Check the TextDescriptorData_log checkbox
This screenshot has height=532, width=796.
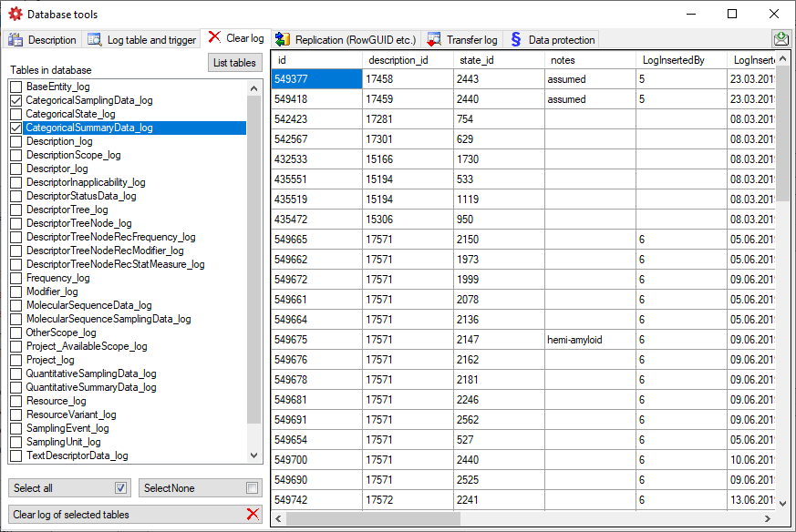[16, 455]
